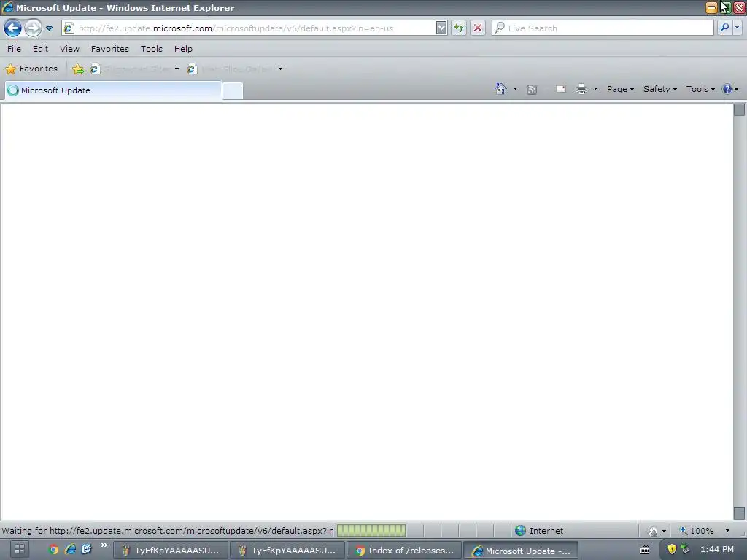The image size is (747, 560).
Task: Click the vertical scrollbar up arrow
Action: point(739,109)
